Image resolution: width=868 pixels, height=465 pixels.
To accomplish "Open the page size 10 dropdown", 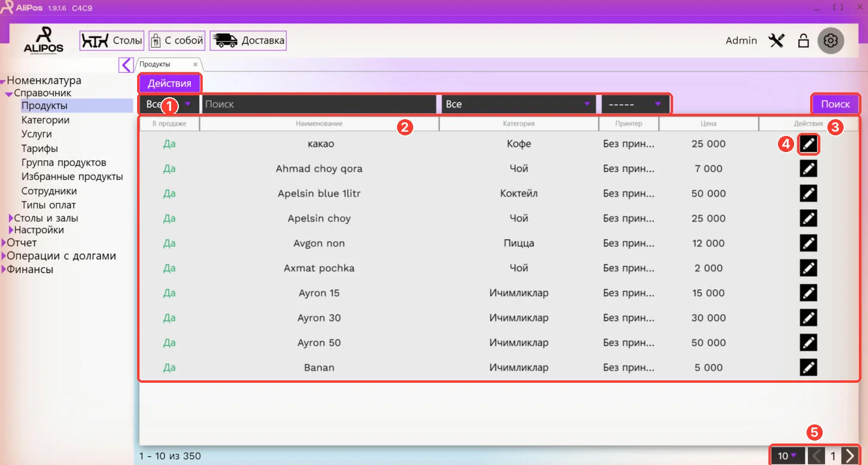I will [x=788, y=456].
